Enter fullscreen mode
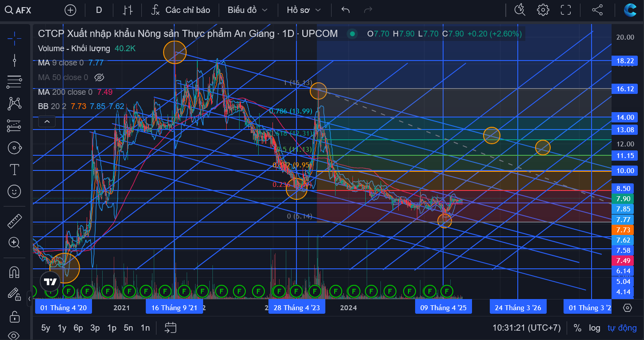 (566, 10)
